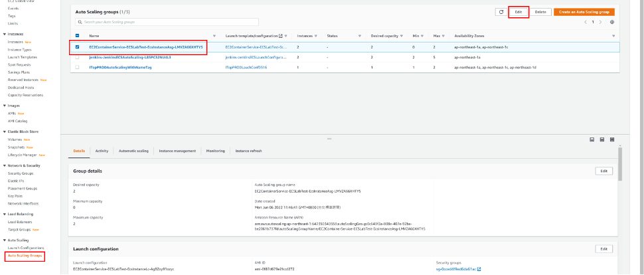Screen dimensions: 644x275
Task: Open the Automatic scaling tab
Action: coord(133,151)
